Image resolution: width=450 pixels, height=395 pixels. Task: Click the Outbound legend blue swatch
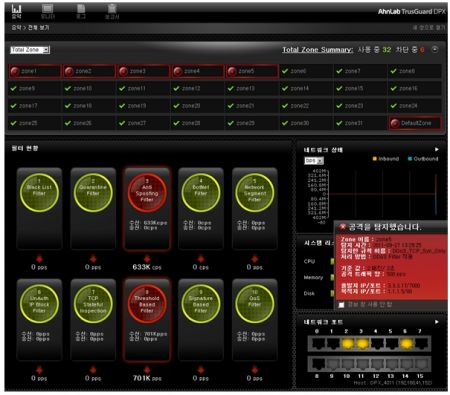(x=410, y=159)
